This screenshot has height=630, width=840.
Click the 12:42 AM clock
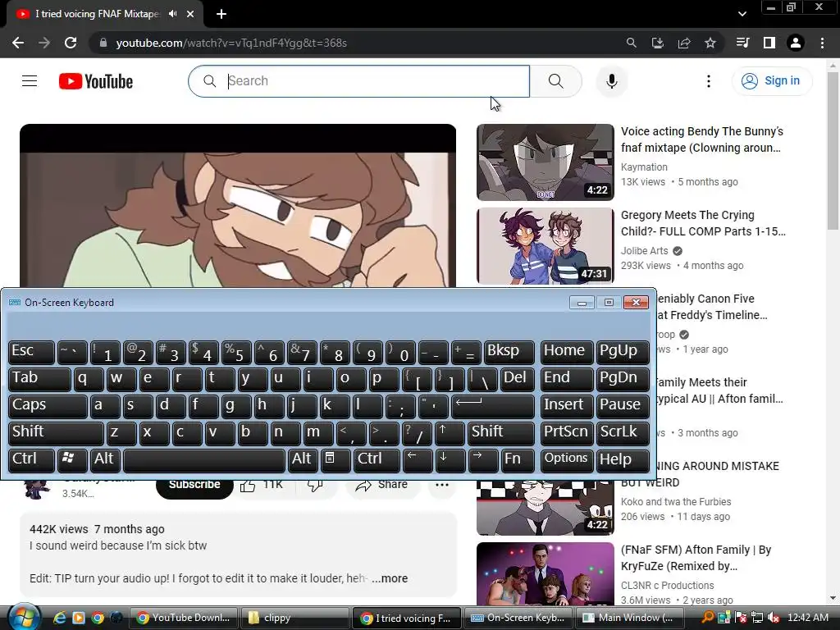click(808, 618)
